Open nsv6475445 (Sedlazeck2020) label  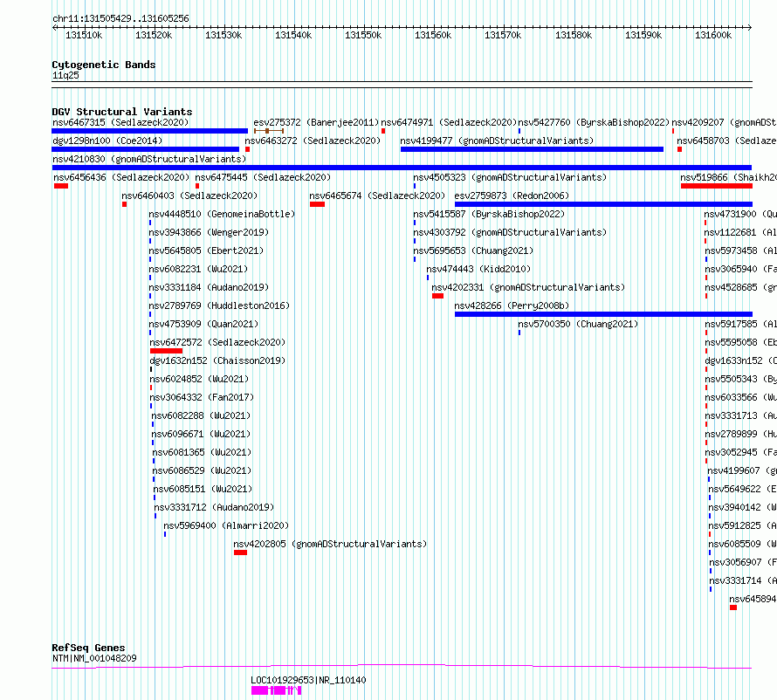pos(263,177)
